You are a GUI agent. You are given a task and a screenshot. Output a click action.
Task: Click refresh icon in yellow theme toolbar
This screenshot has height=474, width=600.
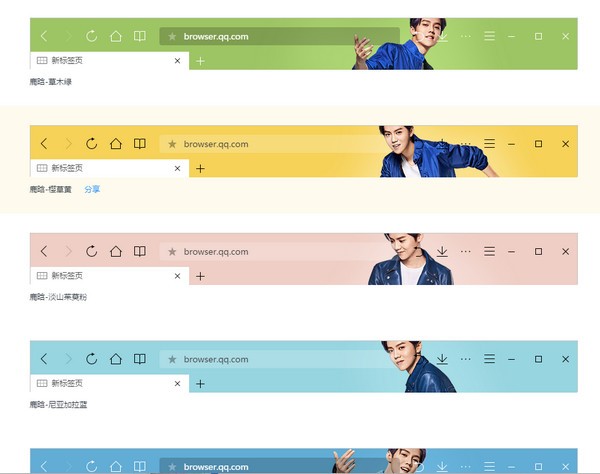click(91, 144)
